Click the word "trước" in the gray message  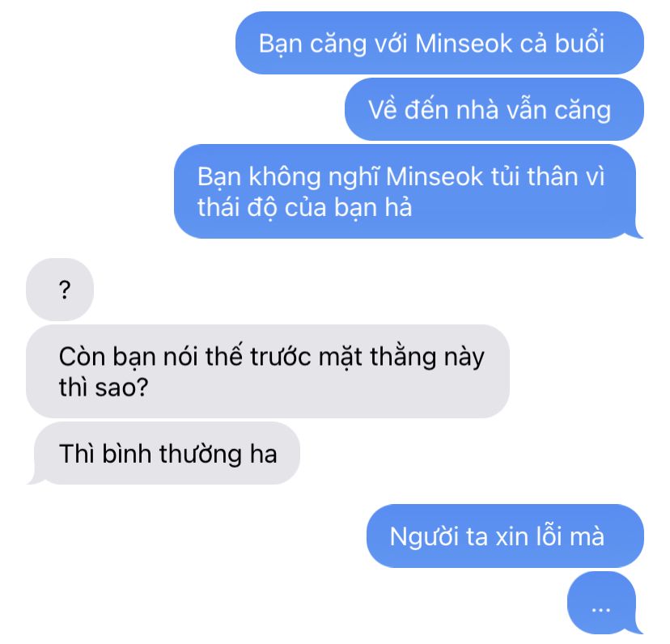pyautogui.click(x=281, y=358)
